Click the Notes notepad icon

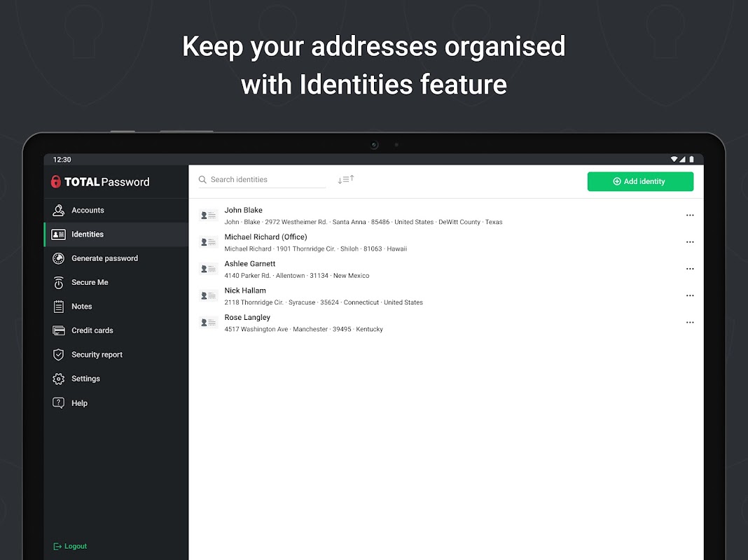coord(58,307)
